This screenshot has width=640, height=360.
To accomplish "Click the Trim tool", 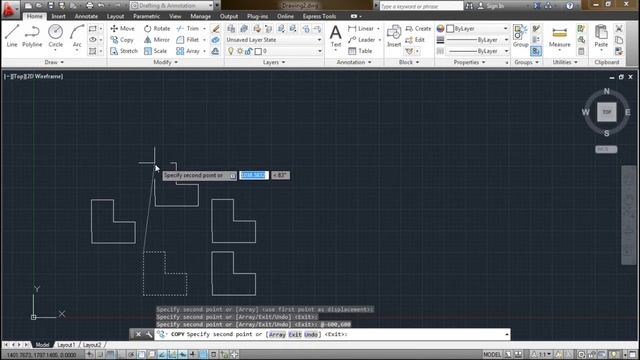I will 188,29.
